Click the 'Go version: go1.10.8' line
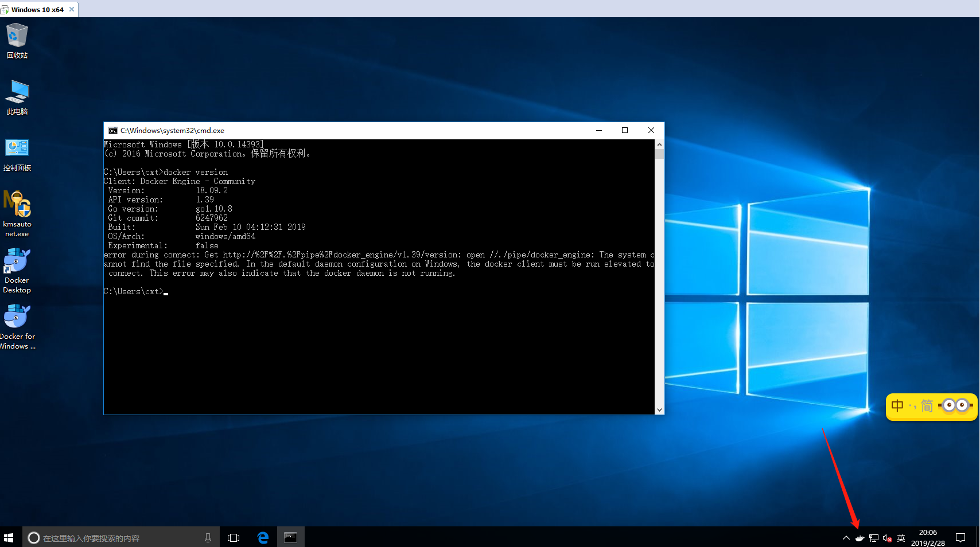Image resolution: width=980 pixels, height=547 pixels. pos(170,209)
